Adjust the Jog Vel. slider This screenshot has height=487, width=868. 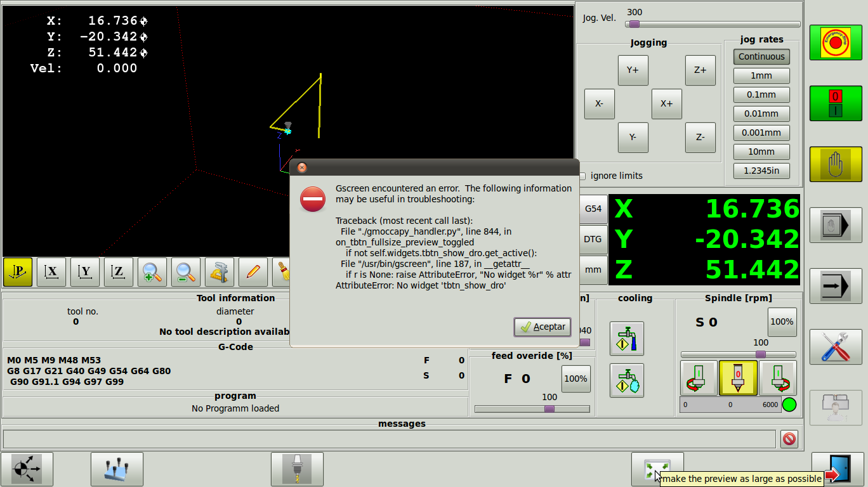[x=634, y=24]
